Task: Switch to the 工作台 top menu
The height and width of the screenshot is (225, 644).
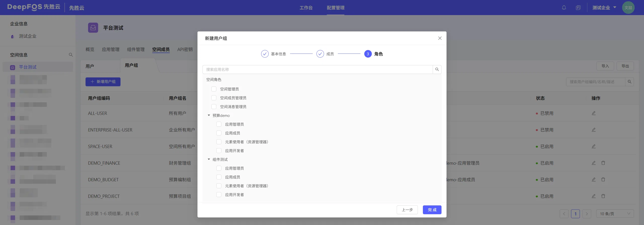Action: pyautogui.click(x=306, y=8)
